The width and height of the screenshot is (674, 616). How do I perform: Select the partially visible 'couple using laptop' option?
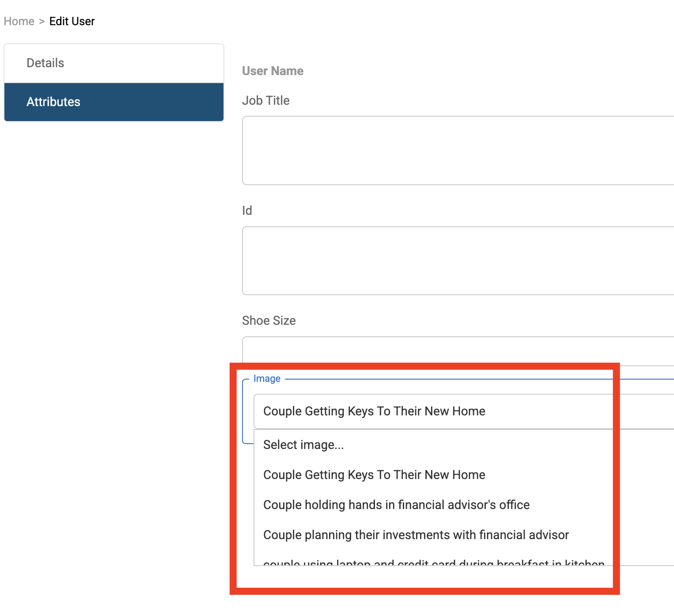(x=433, y=562)
